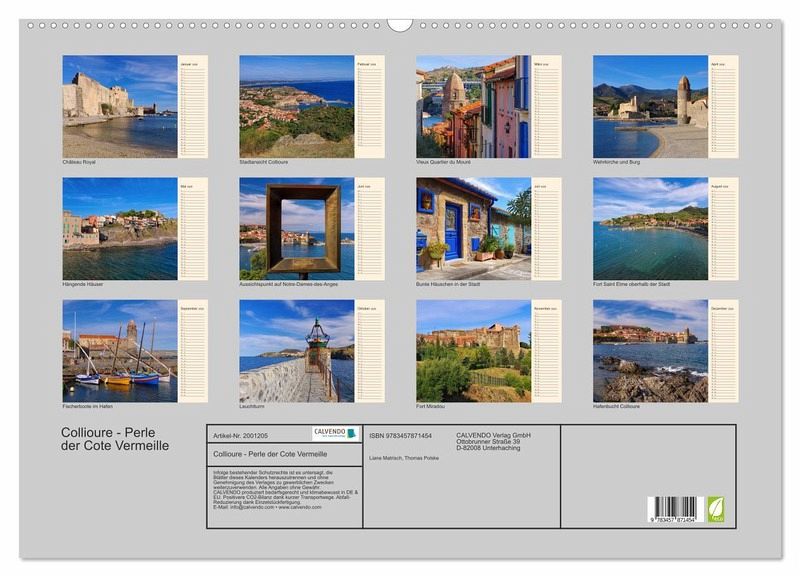Select the Mai calendar column

[x=193, y=229]
